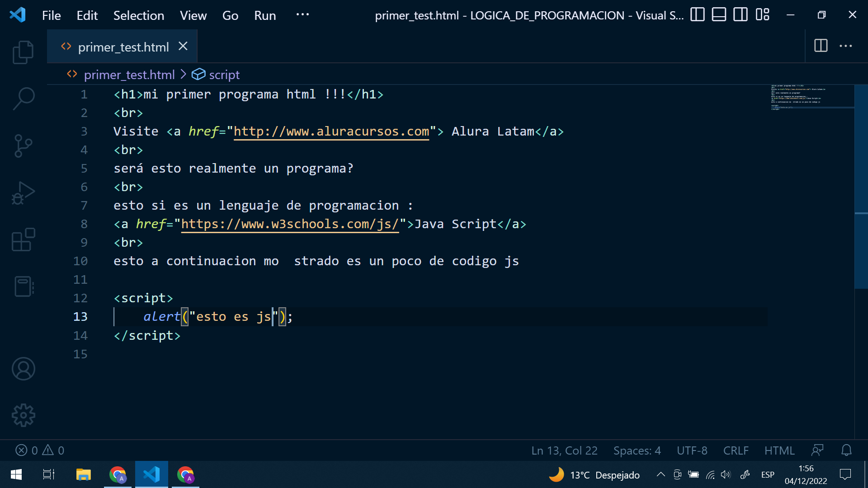Open the Edit menu
This screenshot has width=868, height=488.
point(87,15)
